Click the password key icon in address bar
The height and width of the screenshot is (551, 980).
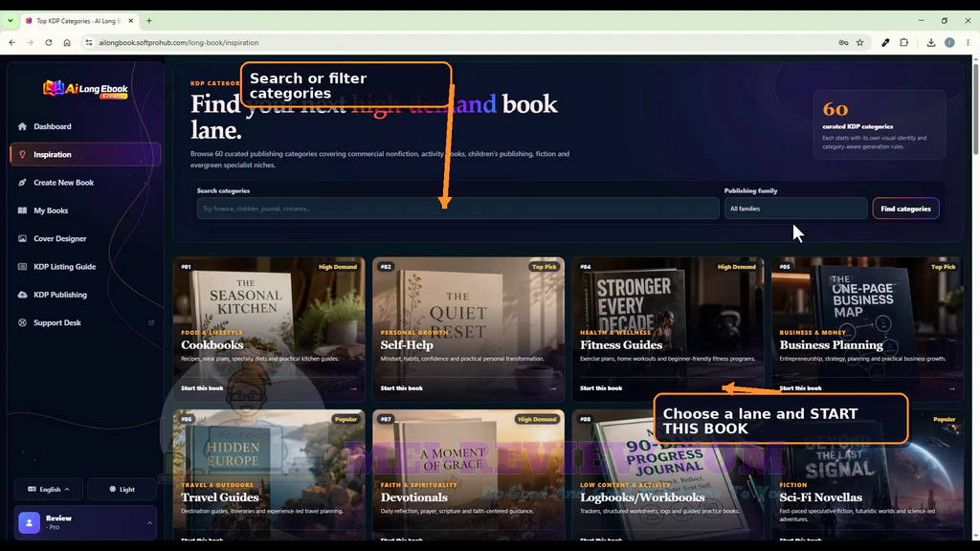pos(843,42)
